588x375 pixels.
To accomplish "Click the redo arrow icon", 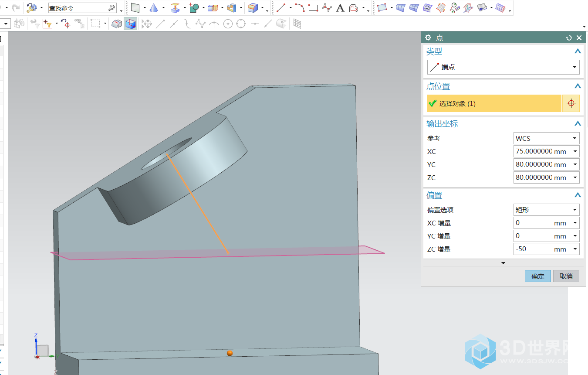I will (x=16, y=8).
